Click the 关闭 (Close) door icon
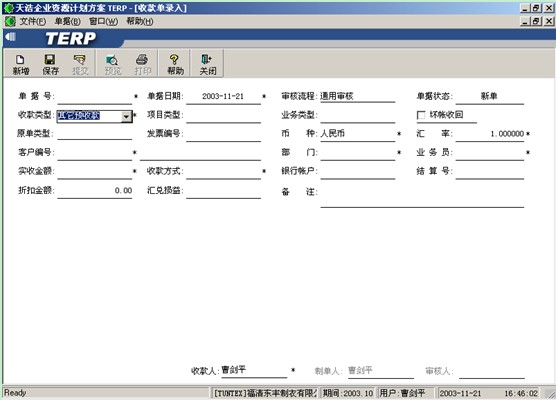This screenshot has width=556, height=400. click(208, 64)
